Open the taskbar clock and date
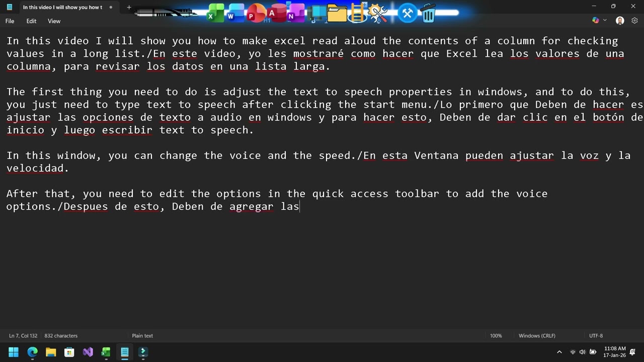This screenshot has width=644, height=362. [615, 352]
